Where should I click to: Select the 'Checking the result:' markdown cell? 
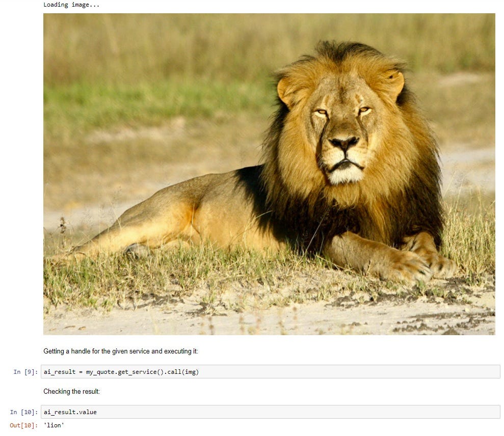[x=71, y=391]
